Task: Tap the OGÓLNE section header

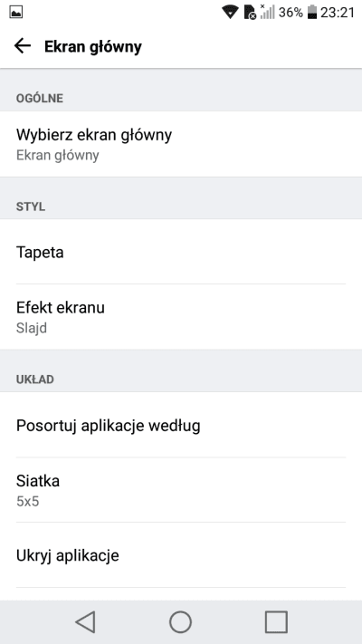Action: tap(40, 98)
